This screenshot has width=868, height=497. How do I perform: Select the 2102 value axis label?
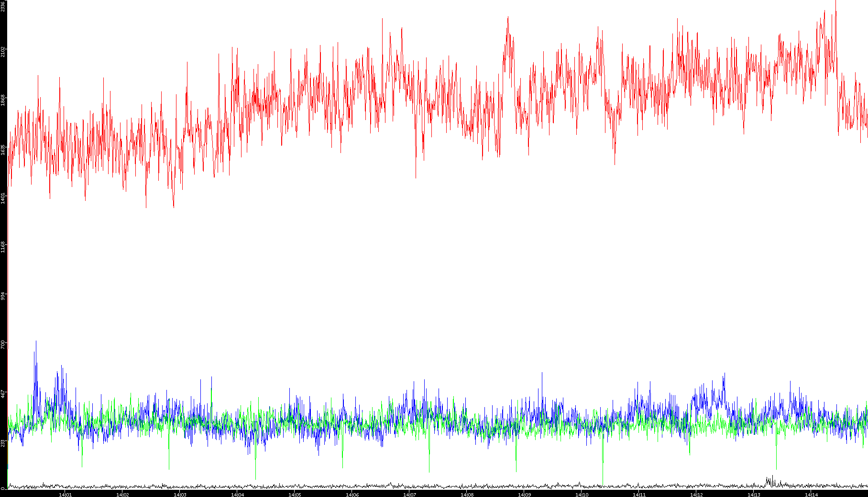pyautogui.click(x=3, y=51)
